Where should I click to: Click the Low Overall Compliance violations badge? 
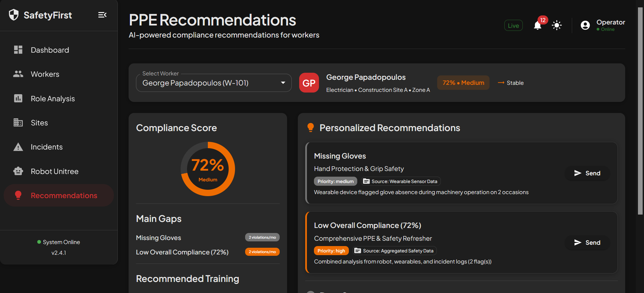(262, 252)
